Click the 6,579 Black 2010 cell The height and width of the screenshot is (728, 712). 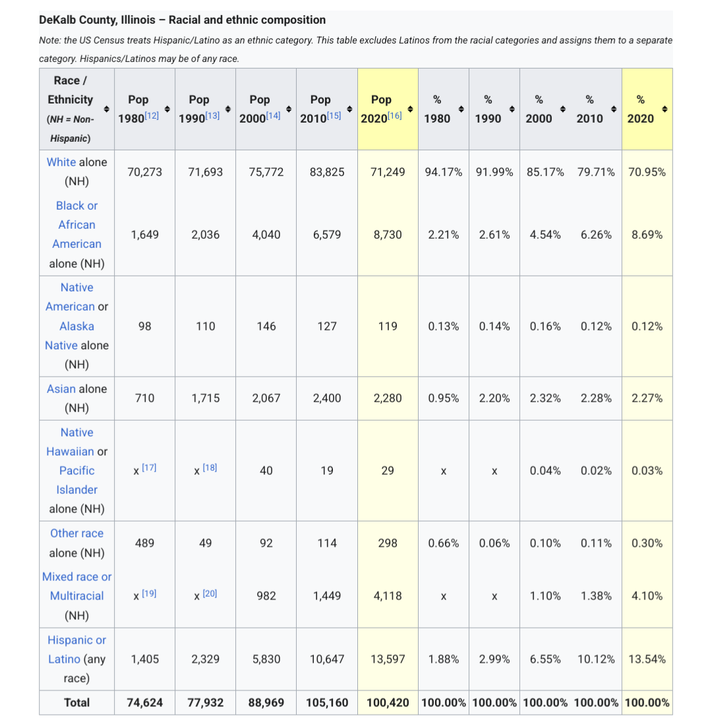[327, 235]
